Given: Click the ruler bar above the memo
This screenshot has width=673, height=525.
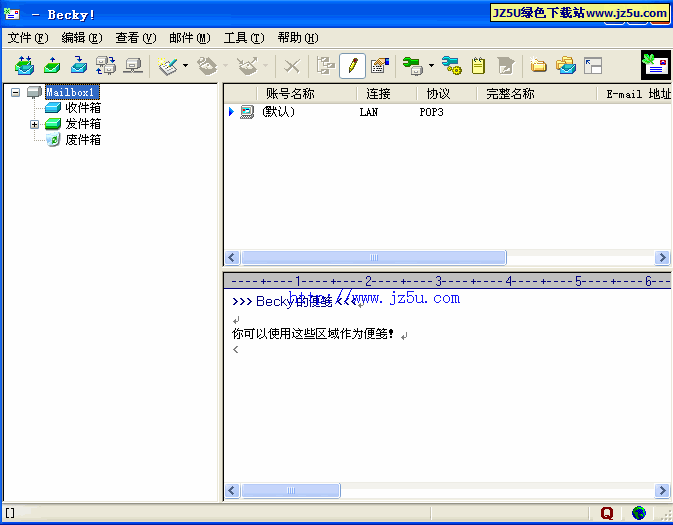Looking at the screenshot, I should pos(447,282).
